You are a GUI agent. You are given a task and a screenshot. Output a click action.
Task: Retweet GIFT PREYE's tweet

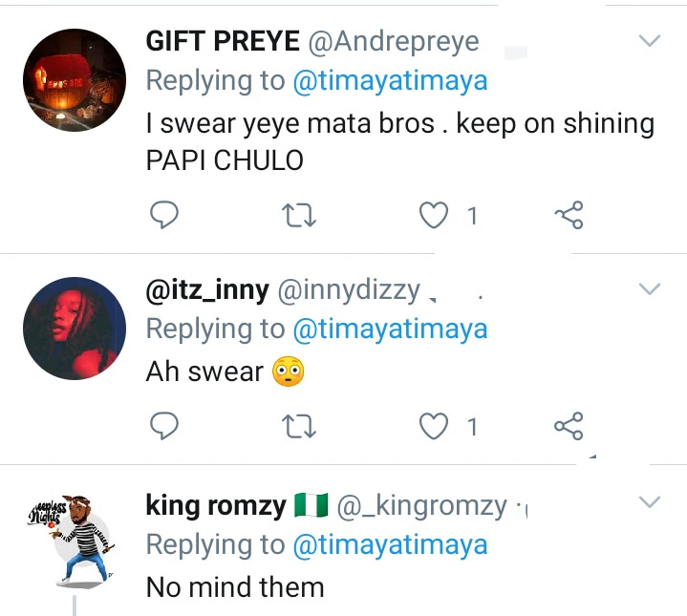(300, 217)
